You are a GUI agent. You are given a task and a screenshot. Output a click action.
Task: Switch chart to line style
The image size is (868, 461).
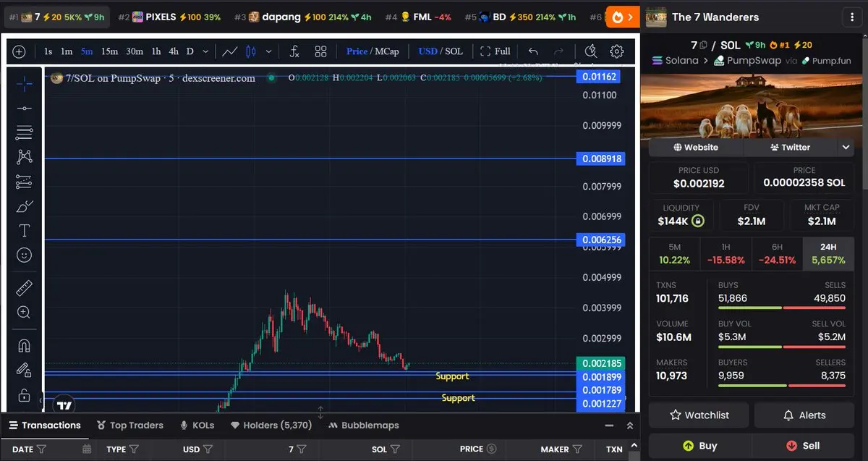(x=230, y=51)
